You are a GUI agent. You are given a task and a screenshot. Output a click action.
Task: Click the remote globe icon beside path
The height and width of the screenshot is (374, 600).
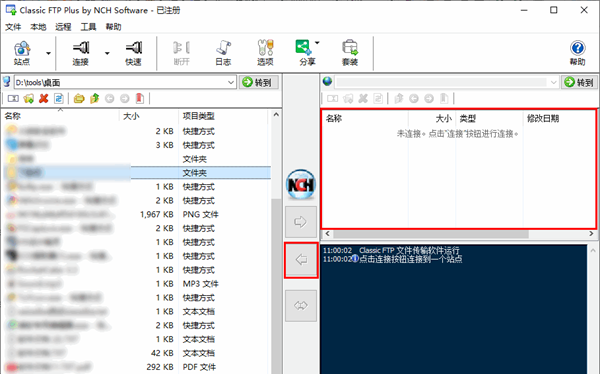click(x=327, y=82)
